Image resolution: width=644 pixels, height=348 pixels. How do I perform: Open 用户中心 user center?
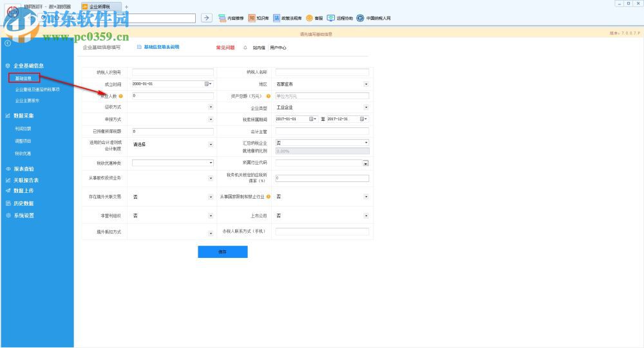tap(278, 48)
